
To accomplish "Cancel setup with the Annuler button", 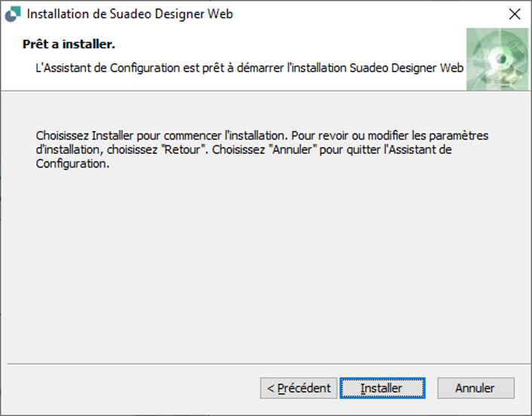I will (475, 388).
